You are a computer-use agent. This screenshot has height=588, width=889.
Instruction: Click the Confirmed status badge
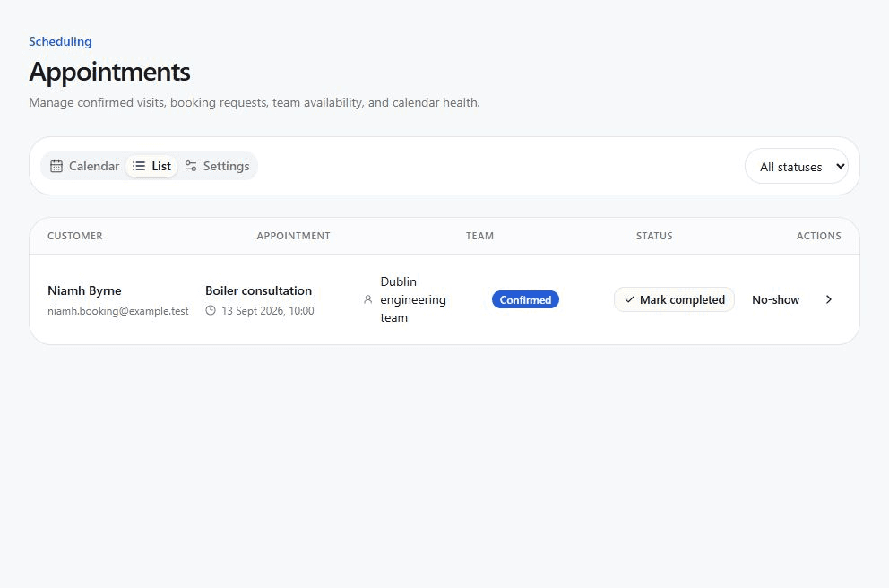525,299
